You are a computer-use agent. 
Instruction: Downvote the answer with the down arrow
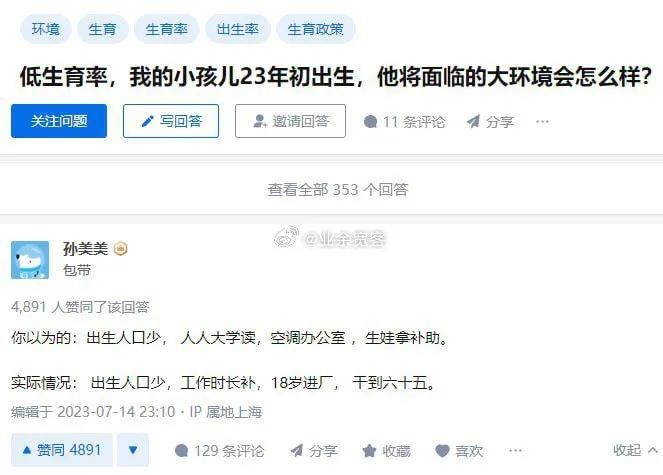(x=133, y=450)
